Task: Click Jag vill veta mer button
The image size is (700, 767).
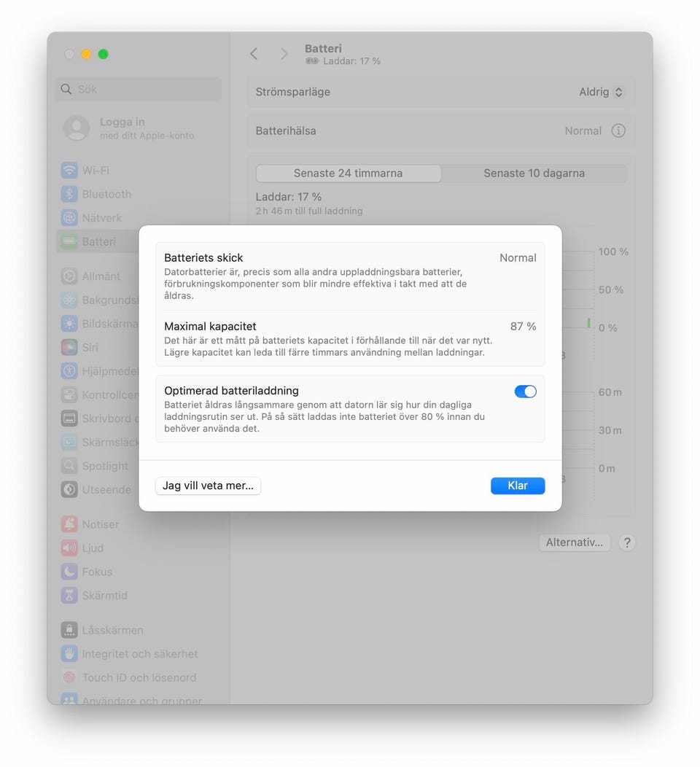Action: coord(208,486)
